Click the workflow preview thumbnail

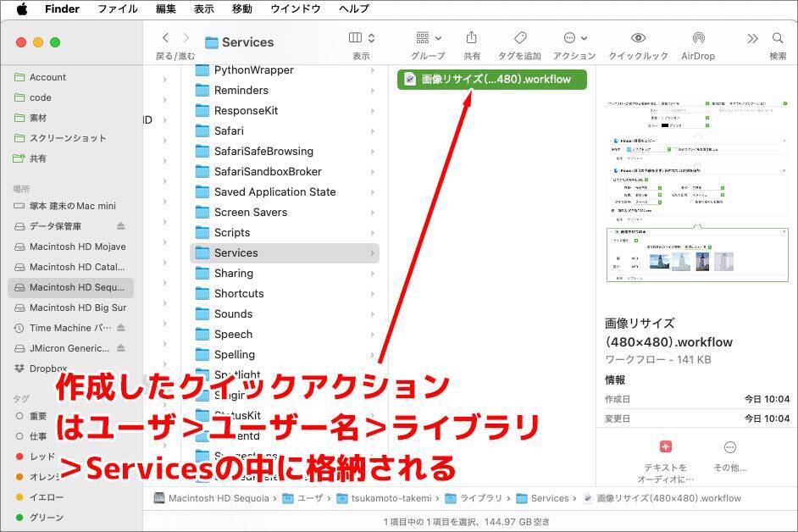click(x=697, y=191)
